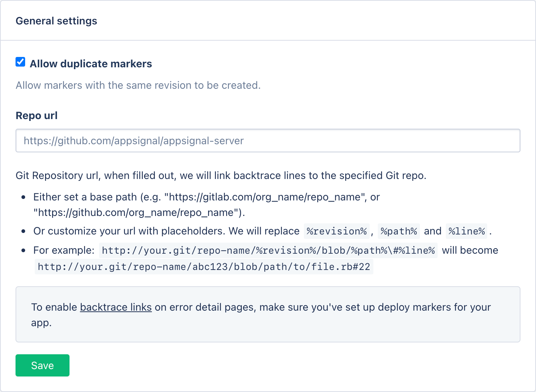The width and height of the screenshot is (536, 392).
Task: Click the "Repo url" field label
Action: tap(37, 116)
